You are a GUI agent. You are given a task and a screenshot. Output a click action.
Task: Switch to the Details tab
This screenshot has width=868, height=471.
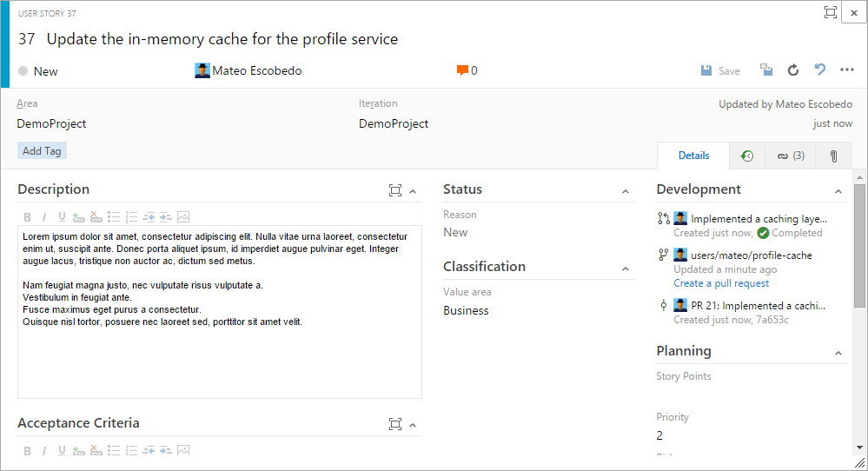693,156
